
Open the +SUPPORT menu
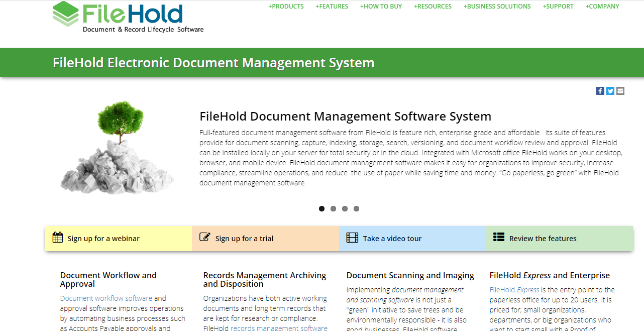pyautogui.click(x=558, y=7)
